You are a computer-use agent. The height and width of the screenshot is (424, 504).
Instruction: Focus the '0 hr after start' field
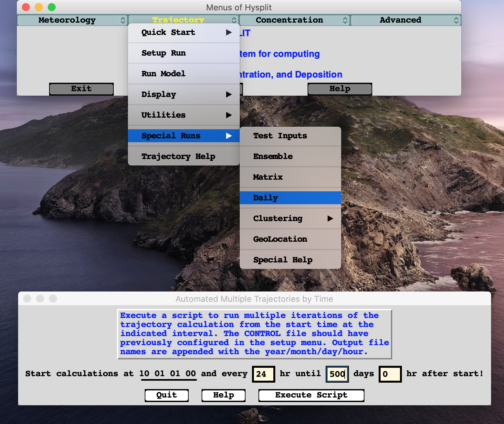tap(390, 374)
